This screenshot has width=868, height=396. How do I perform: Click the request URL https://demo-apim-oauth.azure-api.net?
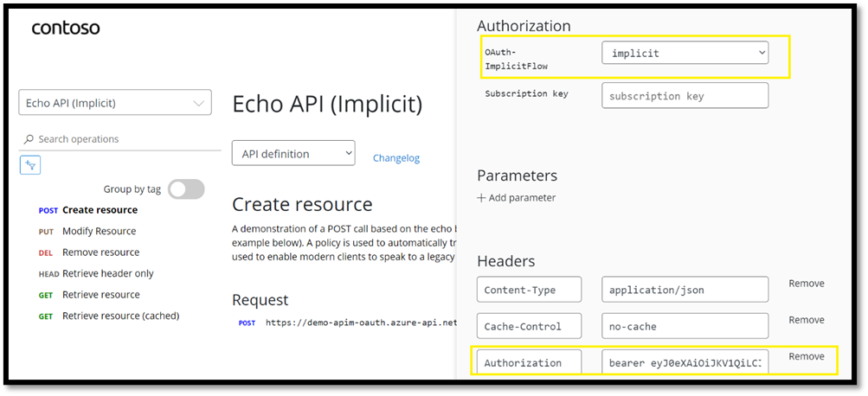pos(361,323)
